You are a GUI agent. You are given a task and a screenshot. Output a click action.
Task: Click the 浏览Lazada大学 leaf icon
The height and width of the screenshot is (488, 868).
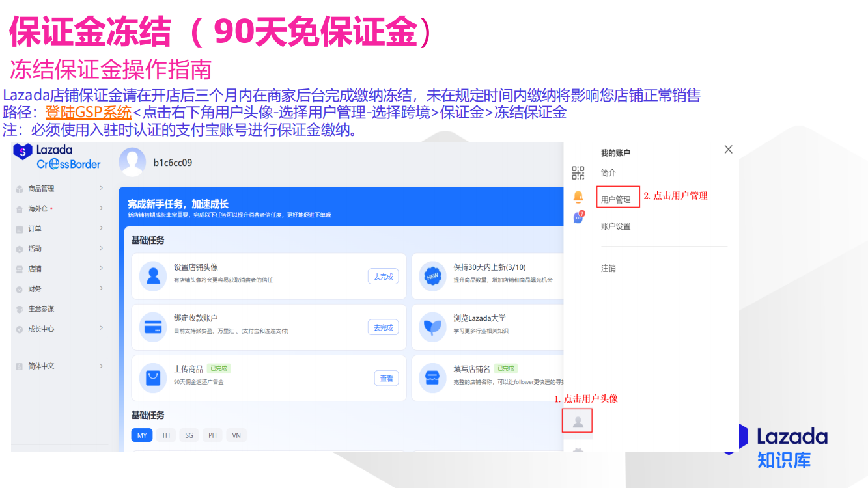[432, 327]
